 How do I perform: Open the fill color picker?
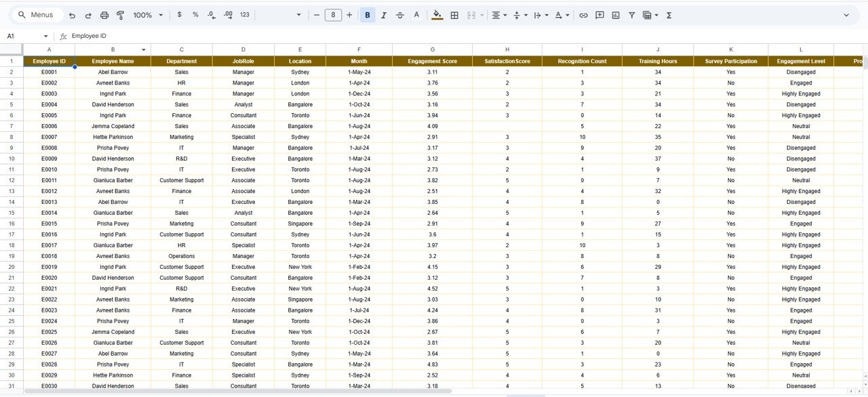point(437,14)
